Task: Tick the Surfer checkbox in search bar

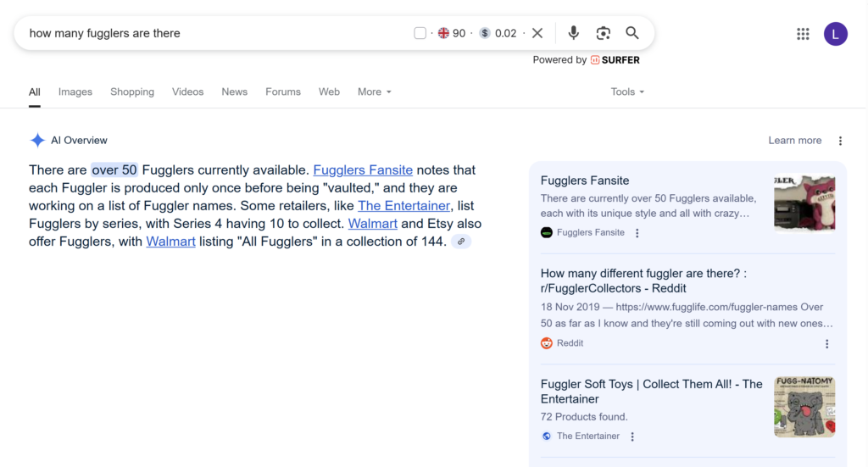Action: point(420,33)
